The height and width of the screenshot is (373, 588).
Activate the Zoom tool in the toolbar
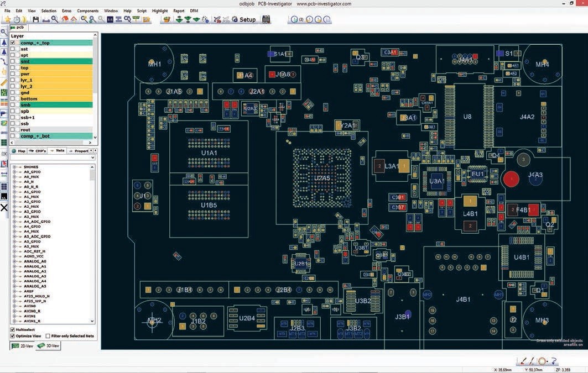click(54, 19)
